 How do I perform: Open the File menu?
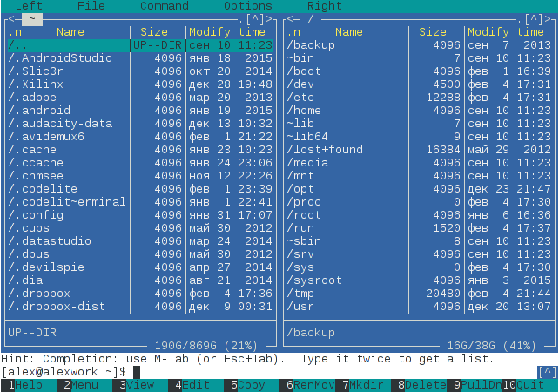91,6
